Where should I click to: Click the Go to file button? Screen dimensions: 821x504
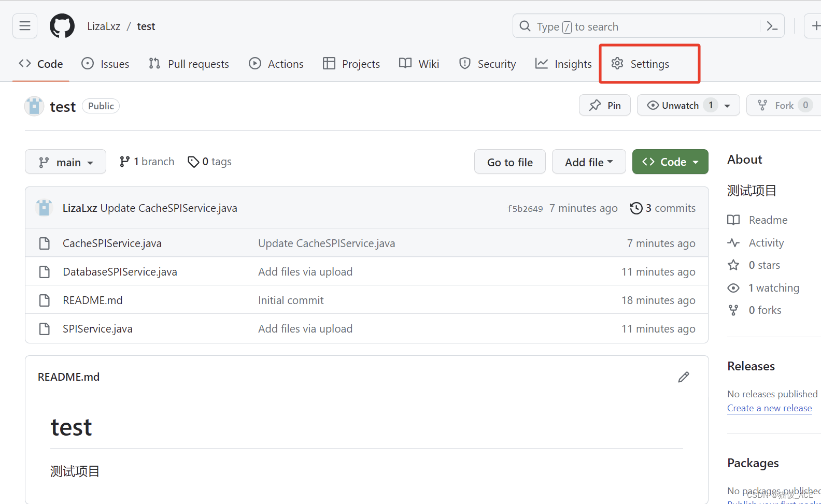[x=510, y=162]
